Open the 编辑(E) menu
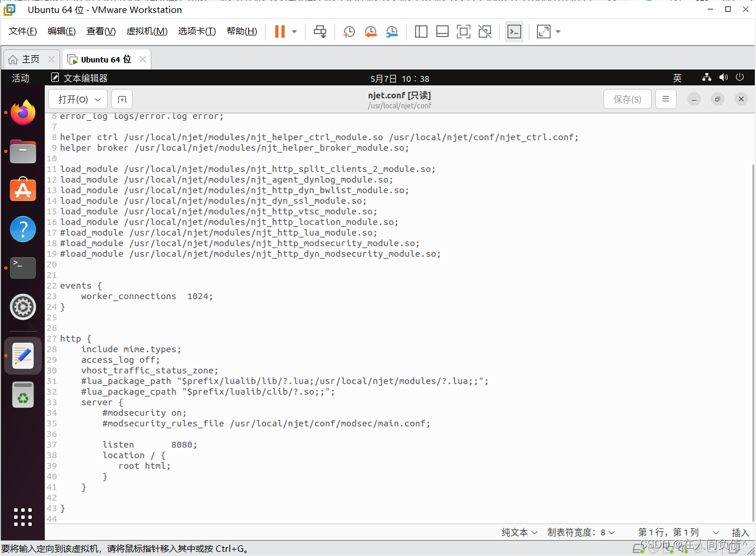This screenshot has height=556, width=756. (62, 31)
